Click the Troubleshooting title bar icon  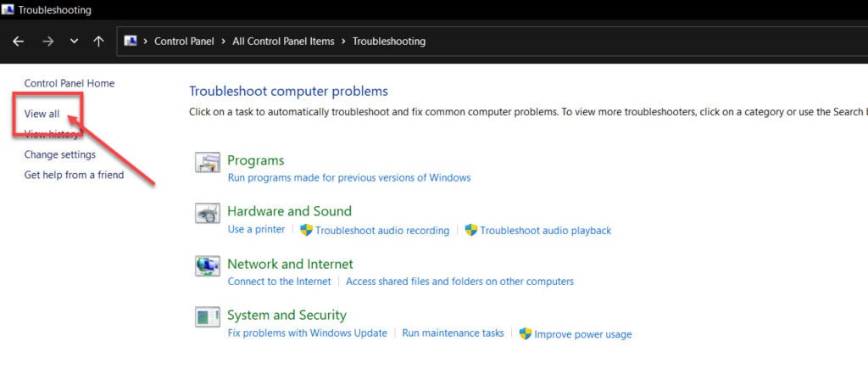point(8,9)
